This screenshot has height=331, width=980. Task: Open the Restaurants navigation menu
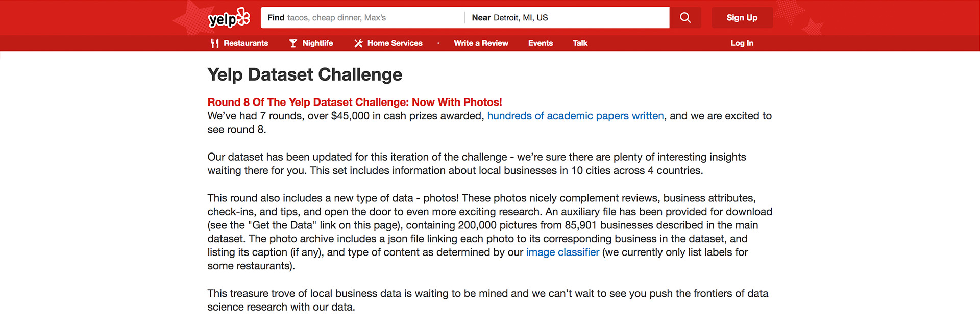coord(246,43)
